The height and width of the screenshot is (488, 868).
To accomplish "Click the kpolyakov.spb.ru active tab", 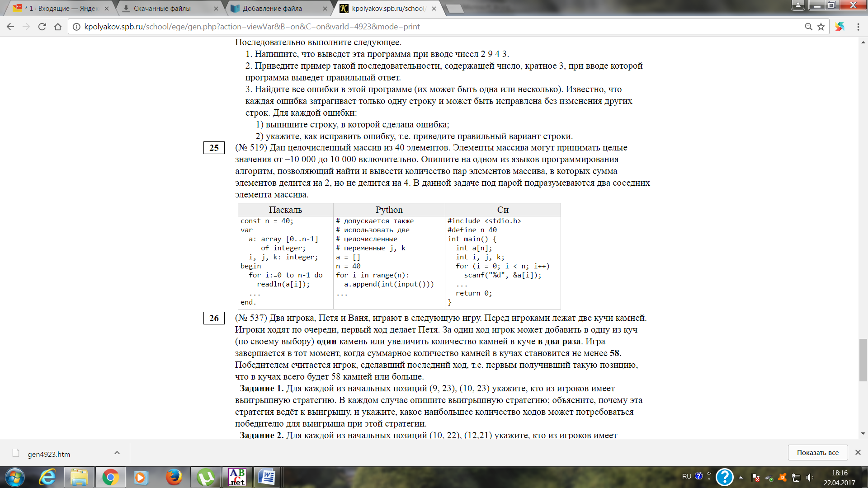I will [387, 8].
